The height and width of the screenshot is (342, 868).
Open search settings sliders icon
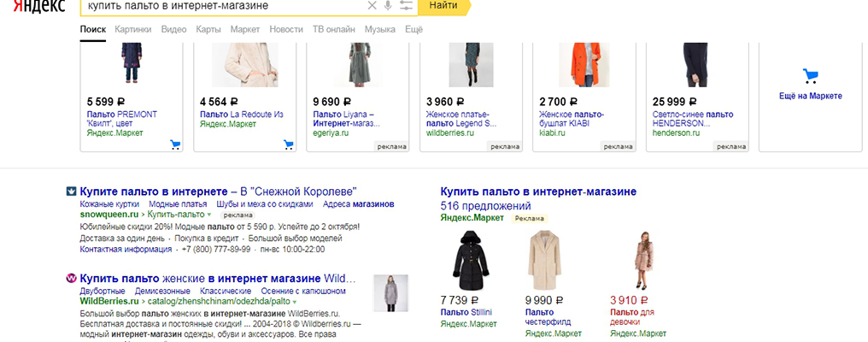pos(407,5)
